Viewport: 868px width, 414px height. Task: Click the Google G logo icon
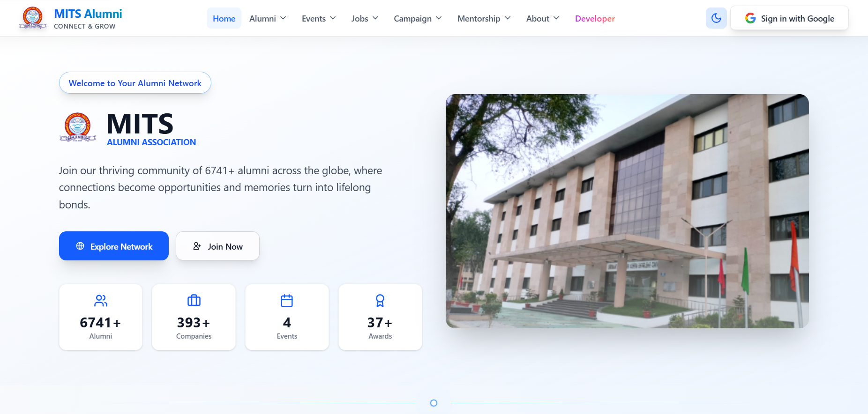tap(750, 18)
